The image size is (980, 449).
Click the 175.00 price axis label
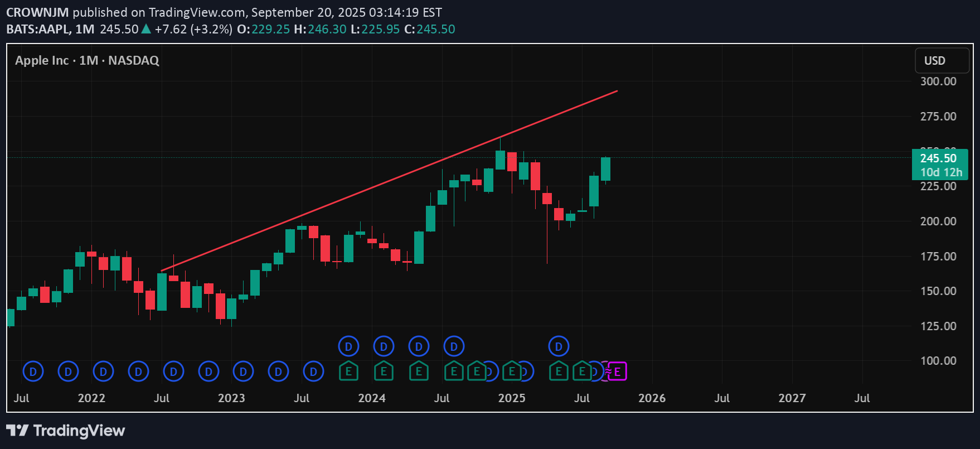[938, 257]
